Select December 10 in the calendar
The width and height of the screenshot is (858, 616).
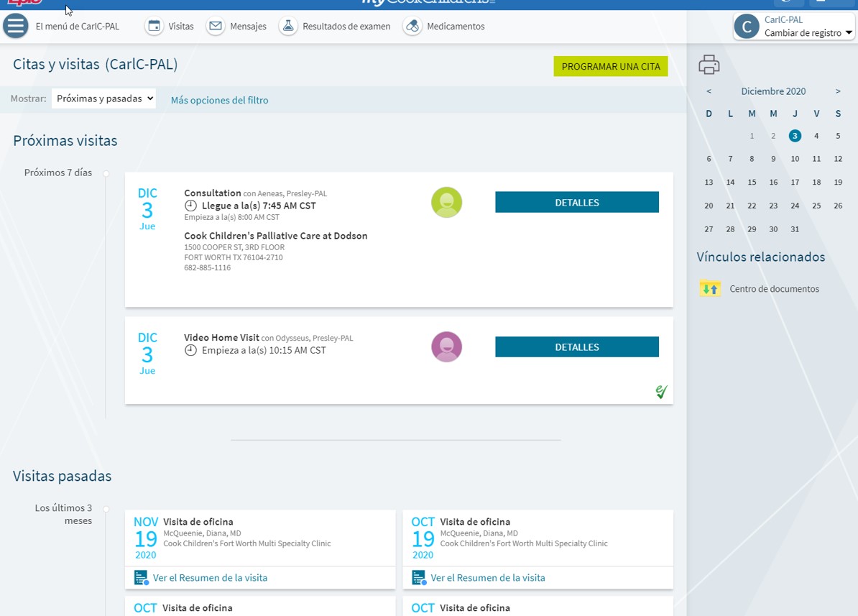click(795, 159)
